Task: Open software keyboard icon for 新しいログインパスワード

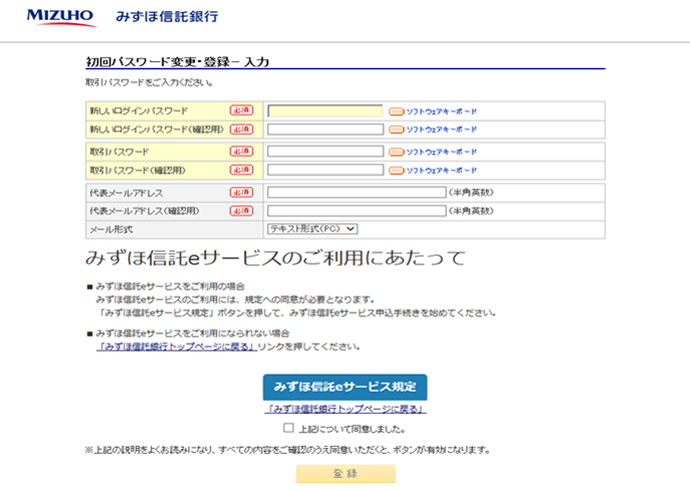Action: 396,112
